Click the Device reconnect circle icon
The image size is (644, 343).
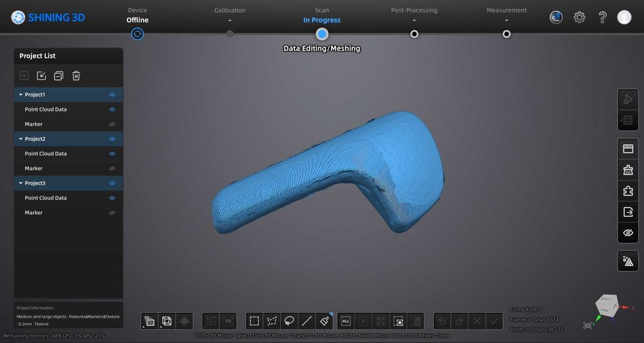pyautogui.click(x=137, y=34)
